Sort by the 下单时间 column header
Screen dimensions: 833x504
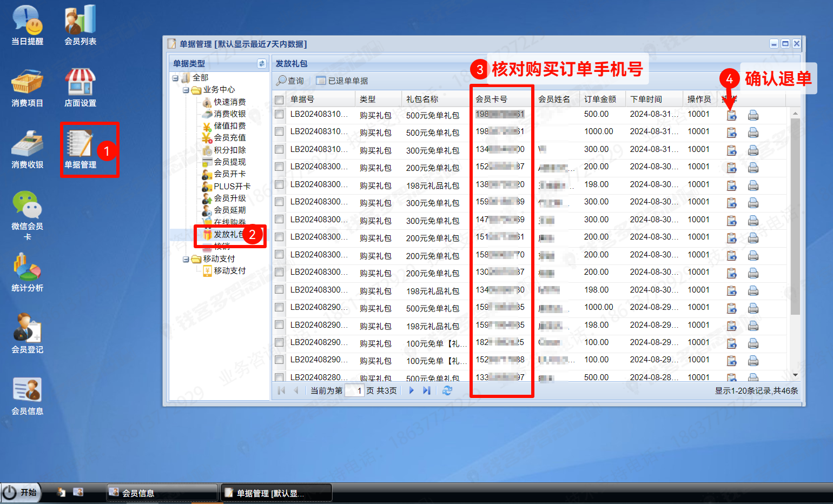654,99
